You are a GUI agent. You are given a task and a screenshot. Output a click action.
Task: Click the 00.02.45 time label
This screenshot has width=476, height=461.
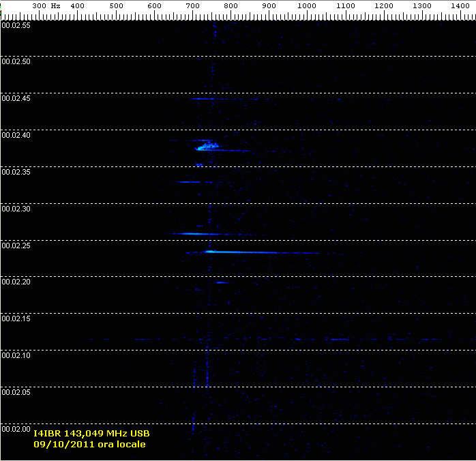click(16, 99)
